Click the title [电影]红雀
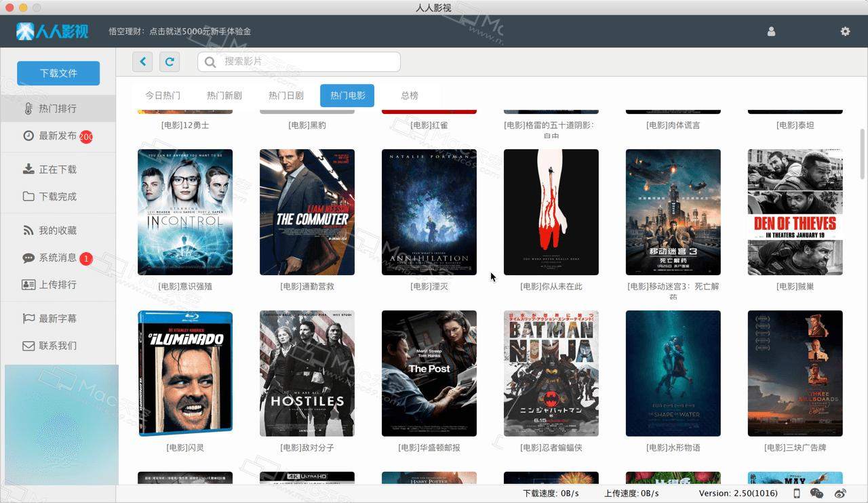 coord(429,125)
